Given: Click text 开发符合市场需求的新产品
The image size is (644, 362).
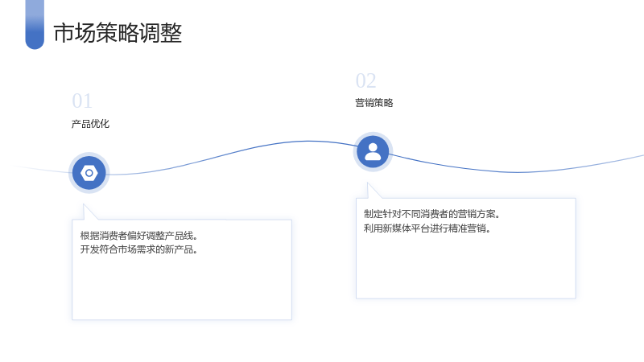Looking at the screenshot, I should [138, 249].
